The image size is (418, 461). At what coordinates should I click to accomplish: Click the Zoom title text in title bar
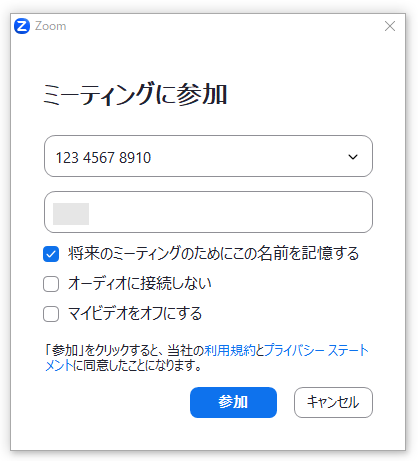pyautogui.click(x=51, y=26)
